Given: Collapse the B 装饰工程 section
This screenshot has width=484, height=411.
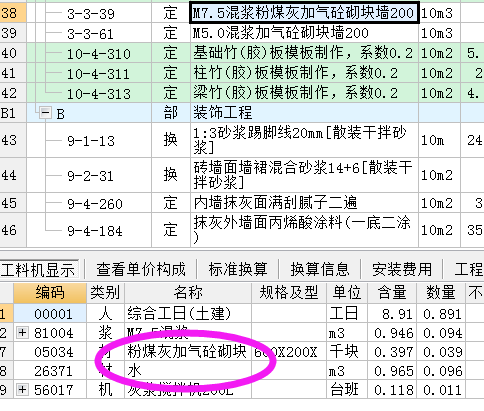Looking at the screenshot, I should click(x=45, y=113).
